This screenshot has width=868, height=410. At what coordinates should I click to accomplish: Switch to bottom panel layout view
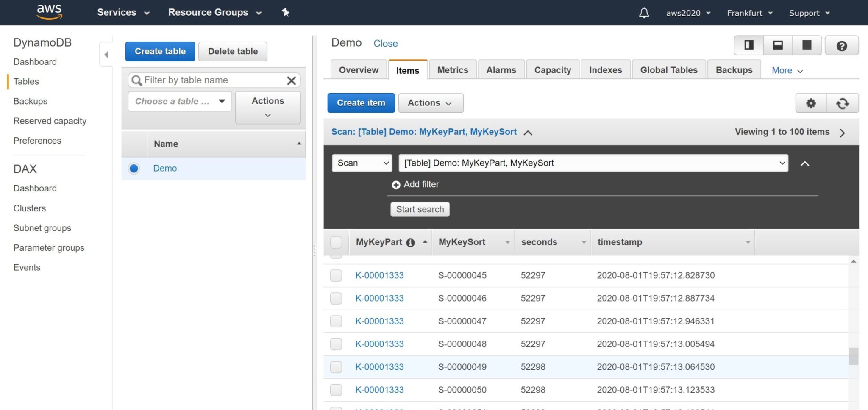click(778, 45)
